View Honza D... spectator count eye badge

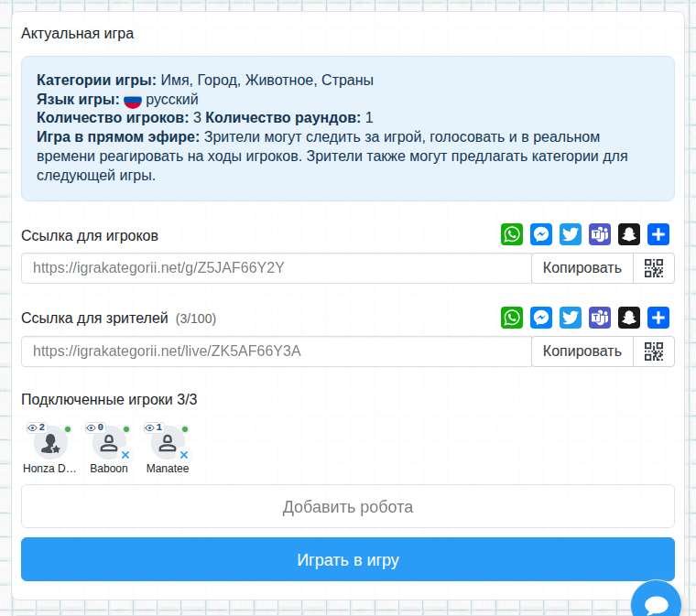tap(37, 427)
